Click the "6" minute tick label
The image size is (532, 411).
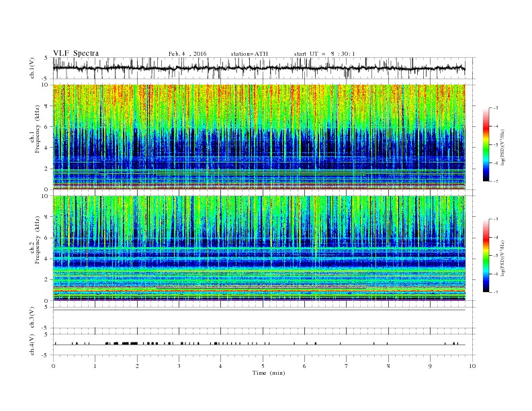305,366
